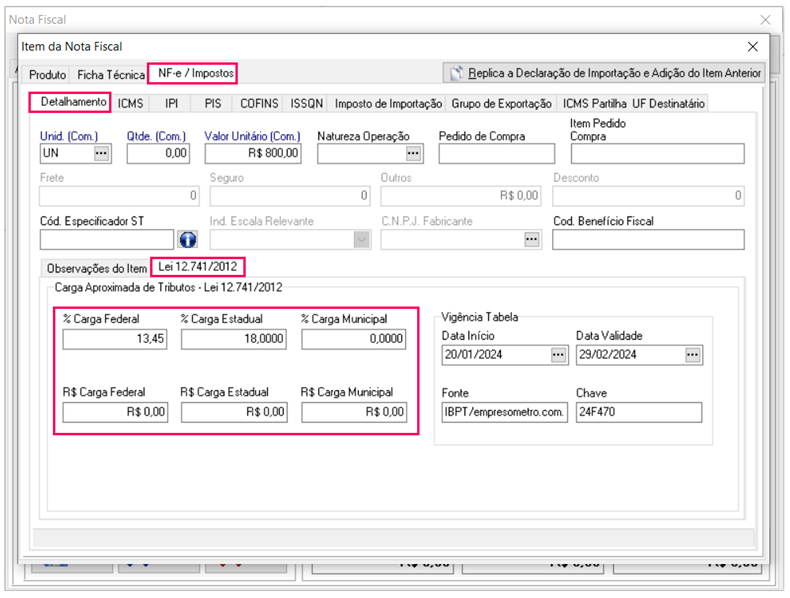The image size is (790, 598).
Task: Click ellipsis button beside Natureza Operação field
Action: pyautogui.click(x=414, y=153)
